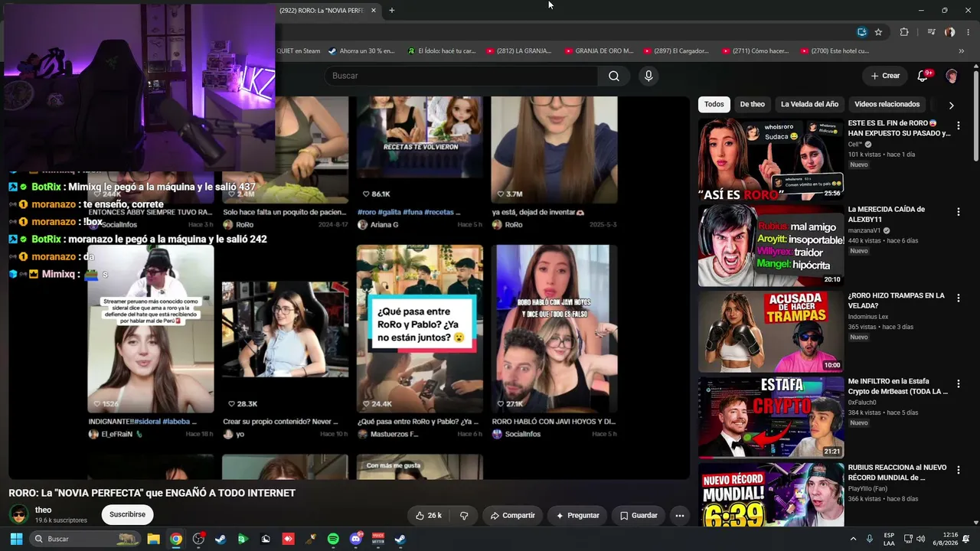Open Spotify from the taskbar
The image size is (980, 551).
pyautogui.click(x=333, y=539)
